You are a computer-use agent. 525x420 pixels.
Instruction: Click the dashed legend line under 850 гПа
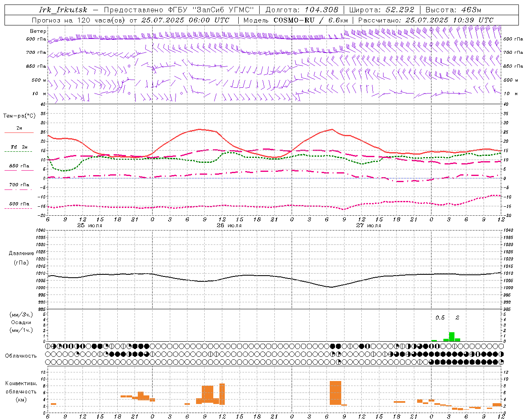[19, 170]
